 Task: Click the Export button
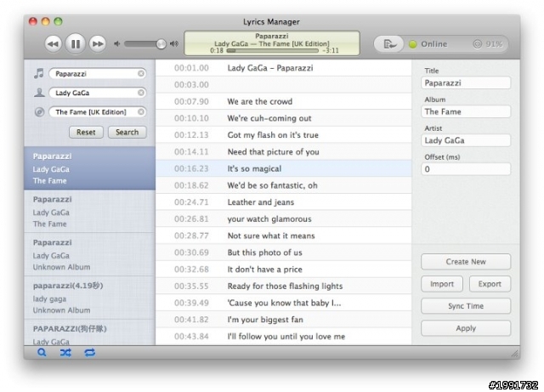click(490, 284)
